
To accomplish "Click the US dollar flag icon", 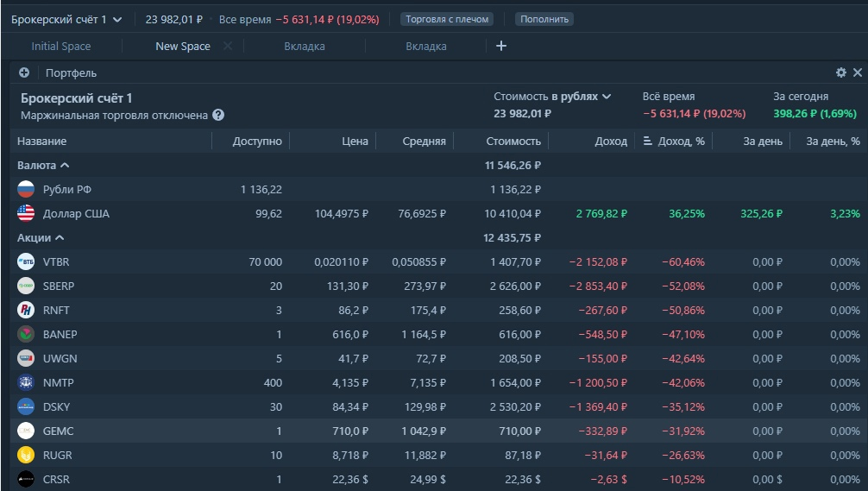I will [26, 213].
